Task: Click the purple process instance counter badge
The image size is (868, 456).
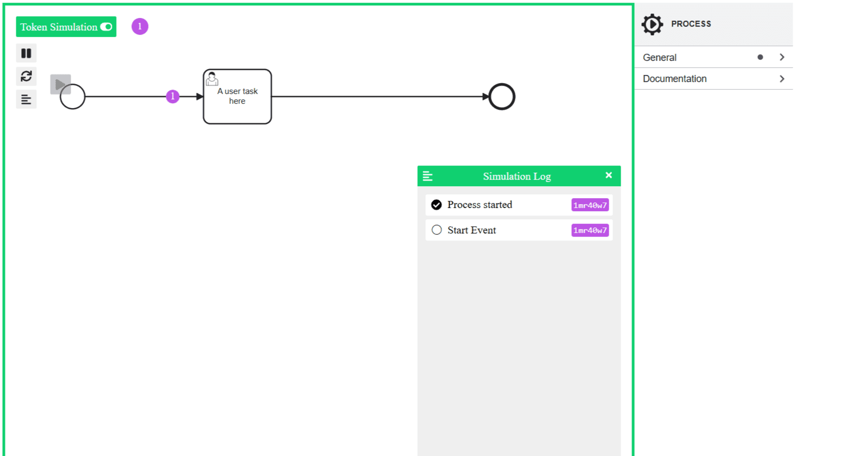Action: 140,26
